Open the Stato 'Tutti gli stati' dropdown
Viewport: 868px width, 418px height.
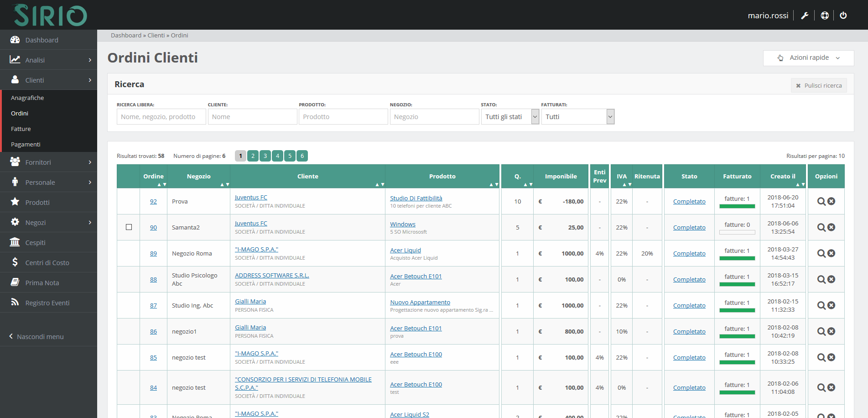510,117
